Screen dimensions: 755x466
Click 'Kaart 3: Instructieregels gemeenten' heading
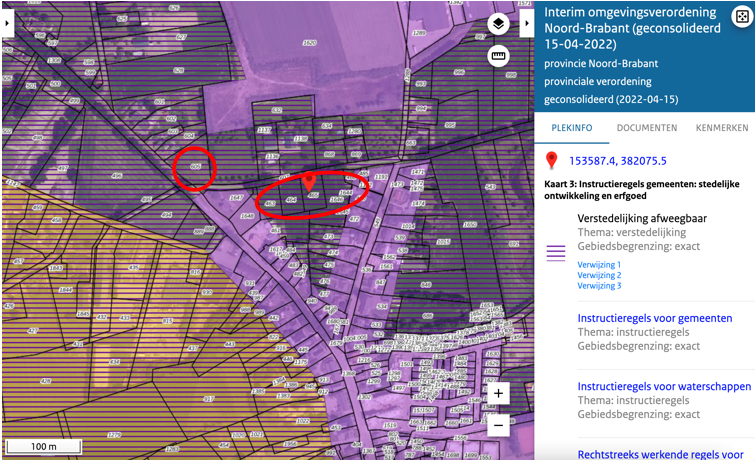[642, 190]
